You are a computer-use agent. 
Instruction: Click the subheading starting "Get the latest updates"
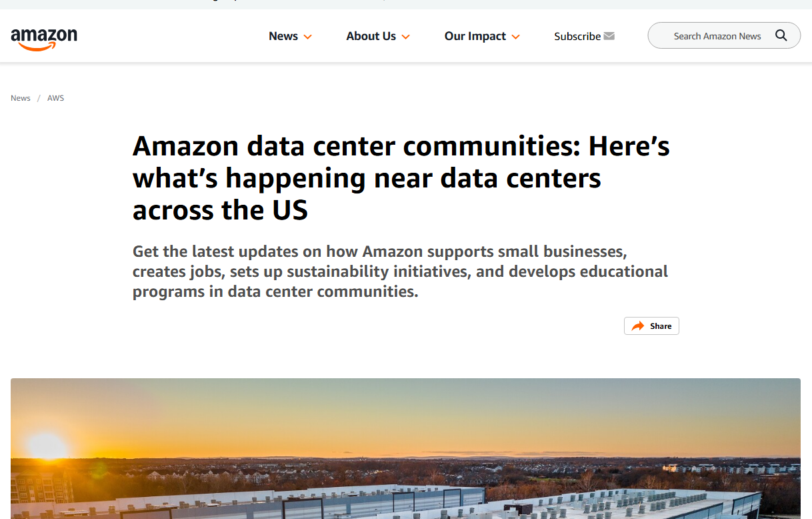[400, 272]
